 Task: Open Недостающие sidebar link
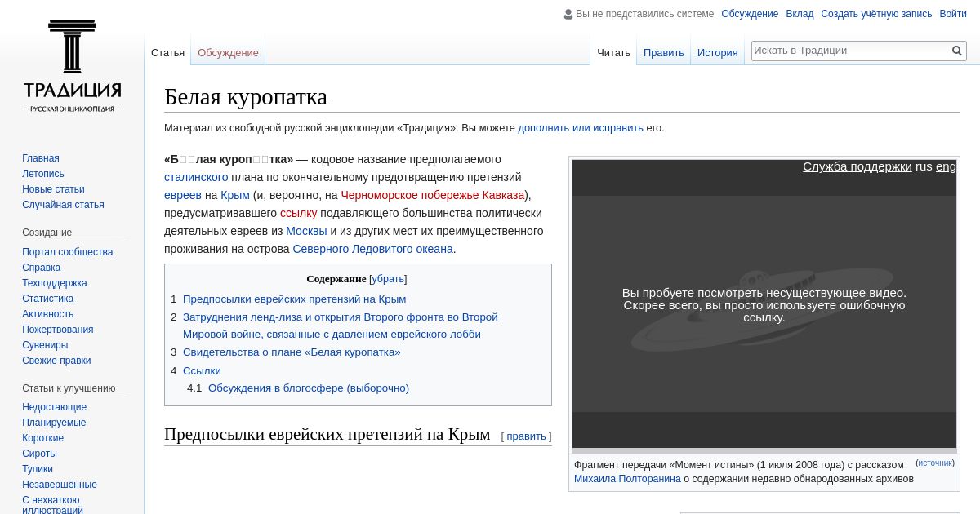click(x=54, y=407)
